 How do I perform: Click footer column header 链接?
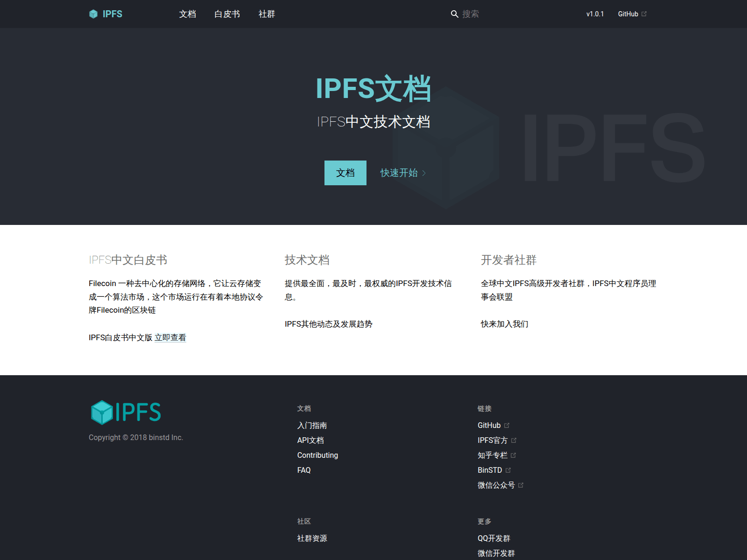485,408
